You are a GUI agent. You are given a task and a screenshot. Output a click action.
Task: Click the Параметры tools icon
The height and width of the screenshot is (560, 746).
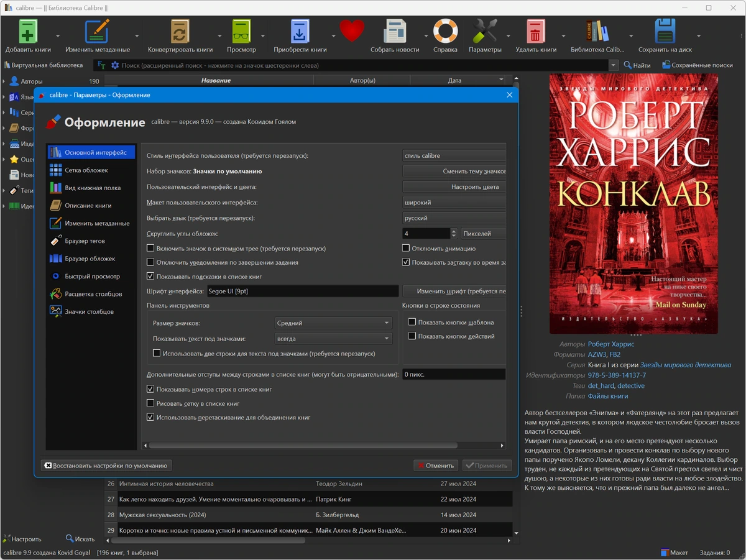pyautogui.click(x=485, y=31)
